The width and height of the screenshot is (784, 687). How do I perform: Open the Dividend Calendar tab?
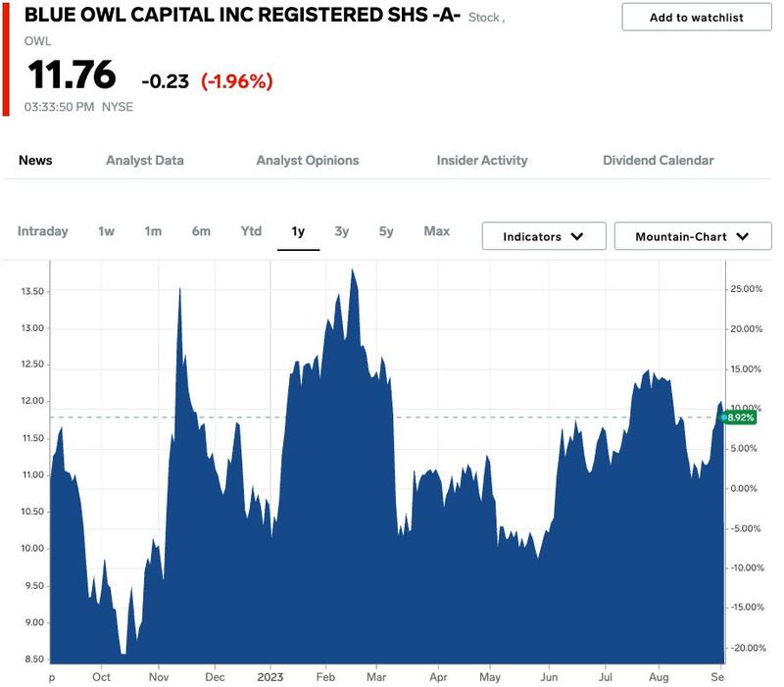tap(658, 161)
